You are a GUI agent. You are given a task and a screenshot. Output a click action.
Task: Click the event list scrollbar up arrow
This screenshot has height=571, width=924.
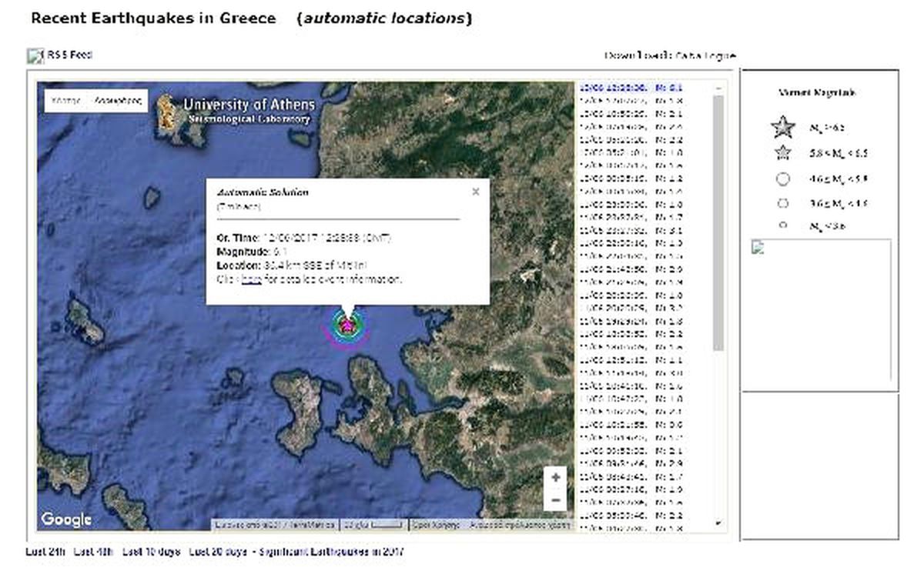718,88
